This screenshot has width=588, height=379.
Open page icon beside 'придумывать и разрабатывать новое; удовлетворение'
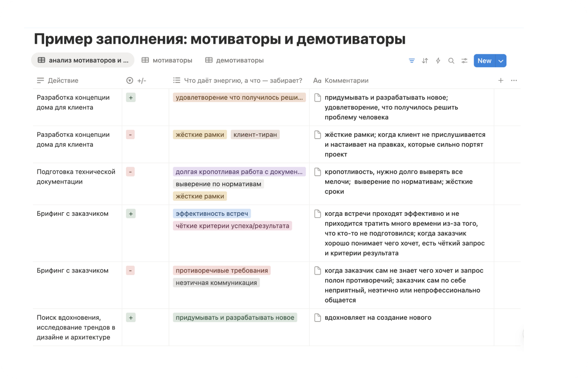pyautogui.click(x=318, y=98)
